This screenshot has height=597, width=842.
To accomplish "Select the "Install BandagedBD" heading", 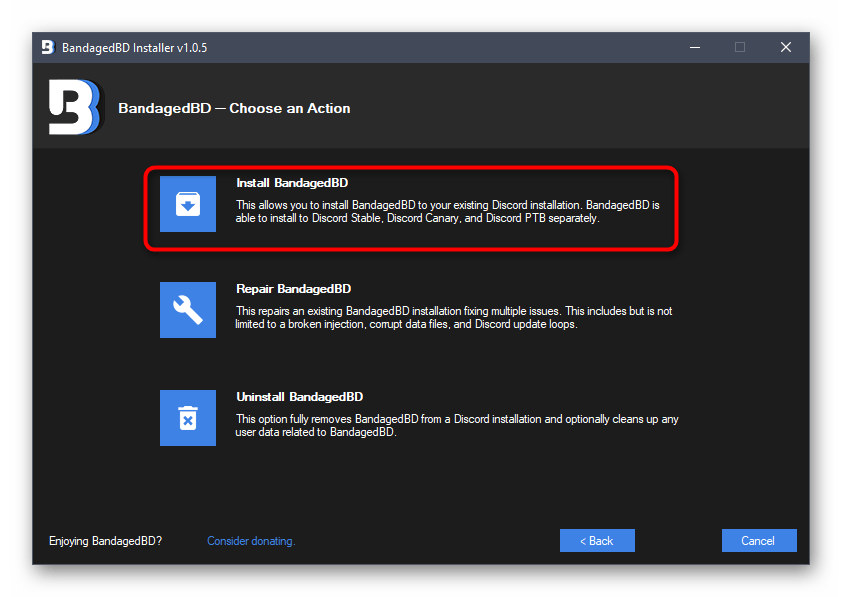I will [292, 183].
